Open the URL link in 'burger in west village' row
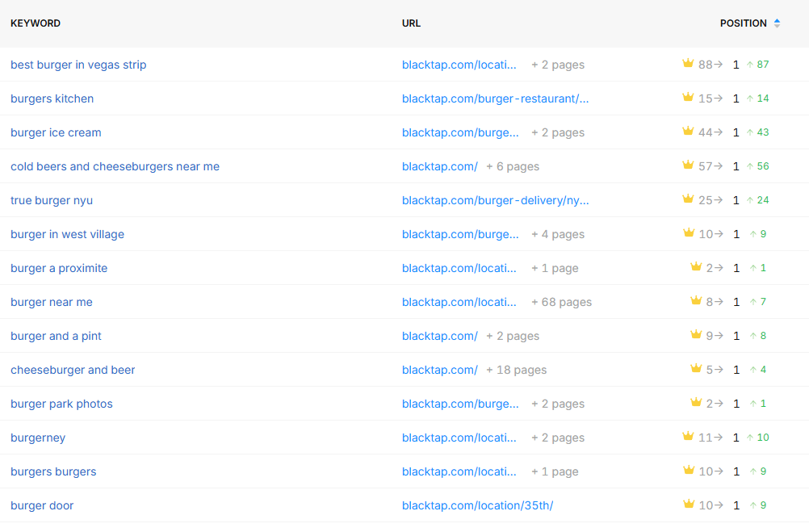 tap(460, 234)
